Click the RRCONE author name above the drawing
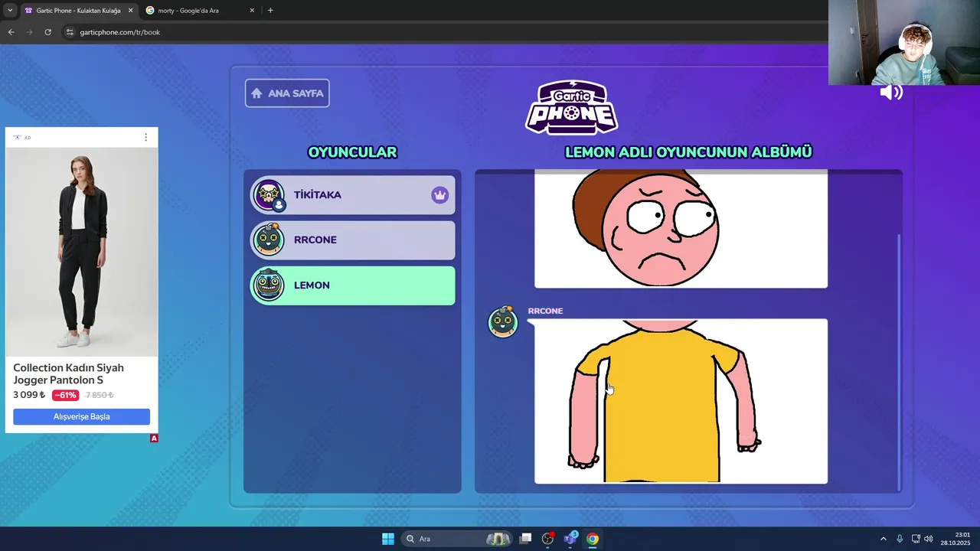980x551 pixels. (545, 311)
